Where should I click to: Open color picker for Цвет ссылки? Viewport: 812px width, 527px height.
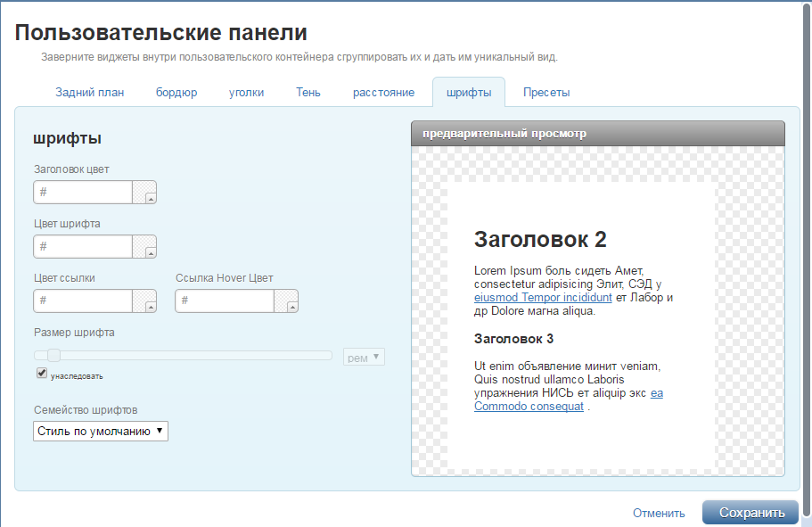pyautogui.click(x=144, y=301)
